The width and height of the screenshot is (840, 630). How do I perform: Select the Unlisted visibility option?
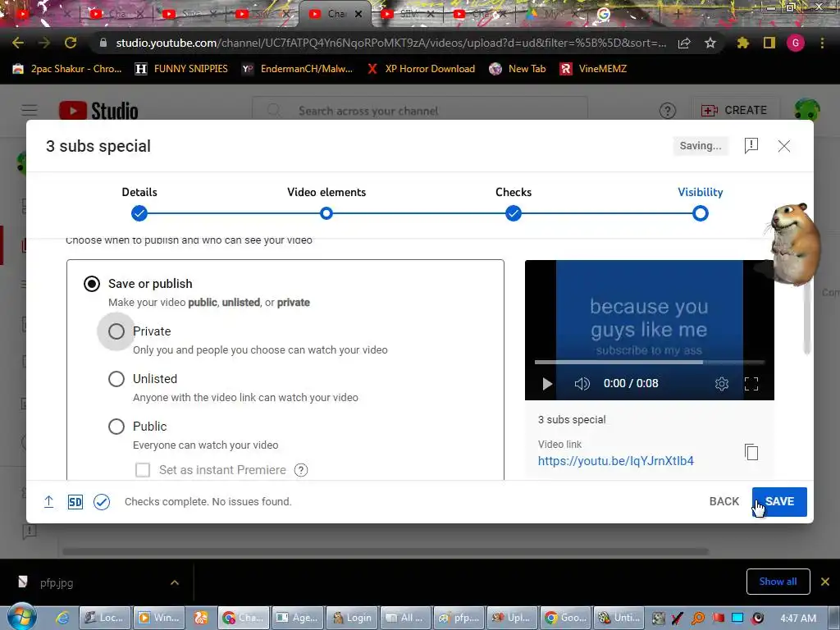[x=116, y=379]
